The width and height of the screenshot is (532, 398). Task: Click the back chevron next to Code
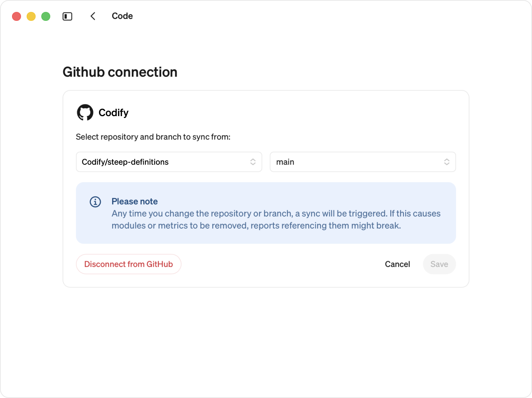click(93, 16)
